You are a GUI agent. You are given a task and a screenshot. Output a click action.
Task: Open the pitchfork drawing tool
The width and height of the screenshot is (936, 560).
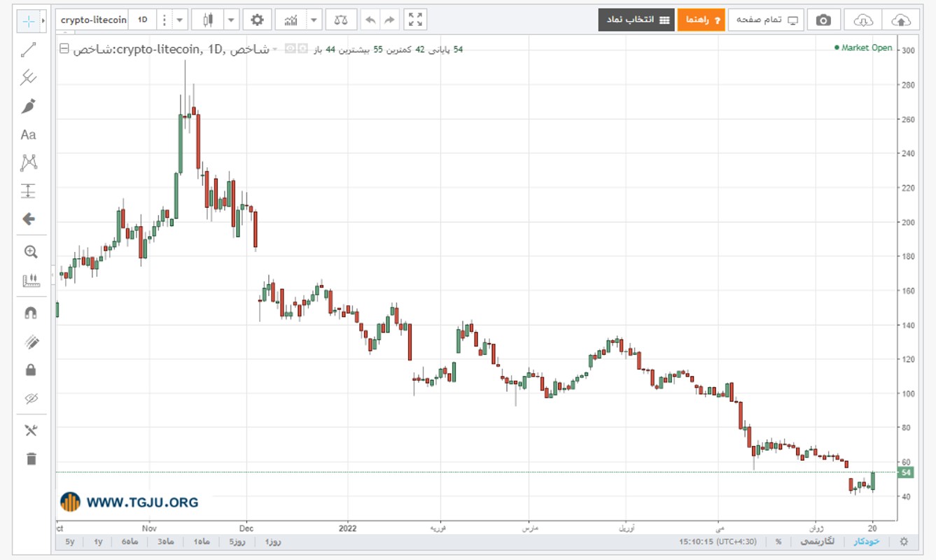(x=29, y=78)
